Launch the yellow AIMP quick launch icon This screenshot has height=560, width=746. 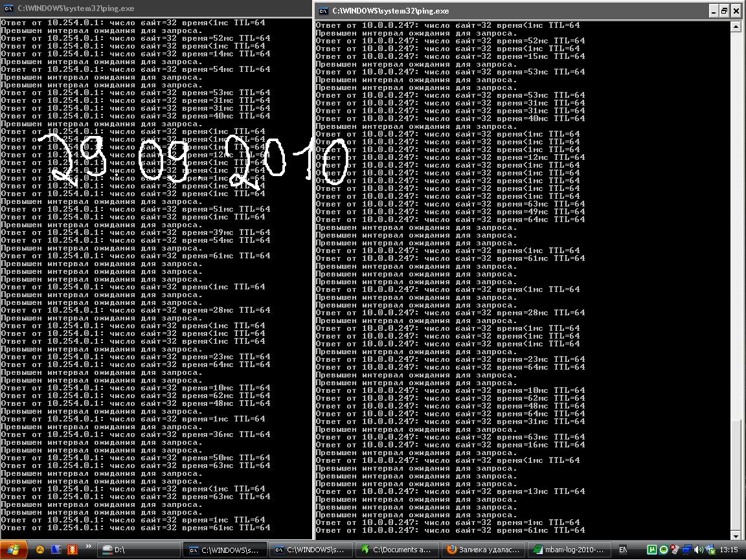(40, 550)
